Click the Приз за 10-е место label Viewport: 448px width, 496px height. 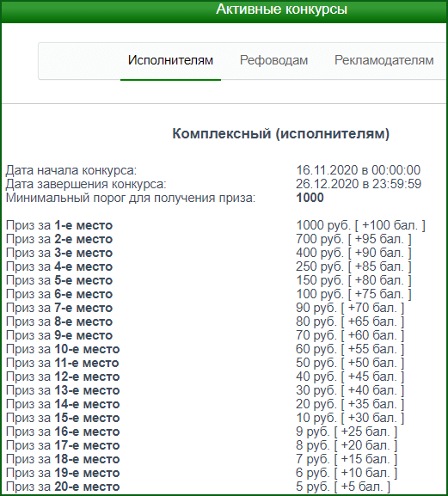[x=63, y=349]
